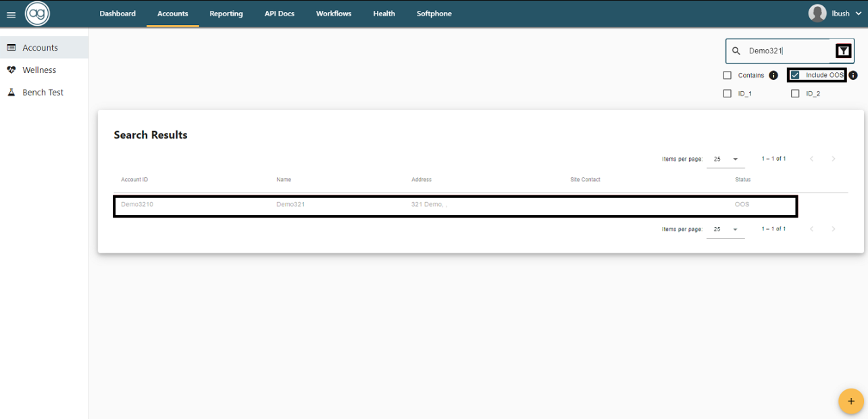The image size is (868, 419).
Task: Open the hamburger navigation menu
Action: point(11,14)
